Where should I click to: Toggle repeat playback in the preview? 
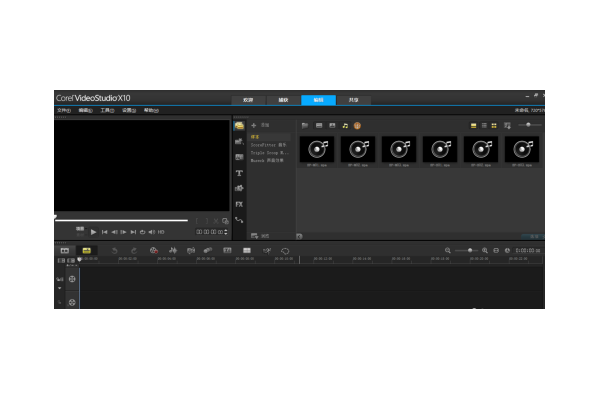pyautogui.click(x=142, y=232)
